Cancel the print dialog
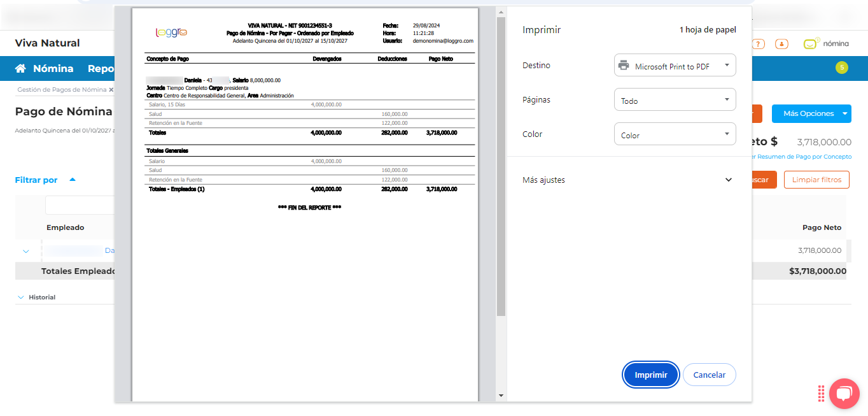 pos(709,375)
